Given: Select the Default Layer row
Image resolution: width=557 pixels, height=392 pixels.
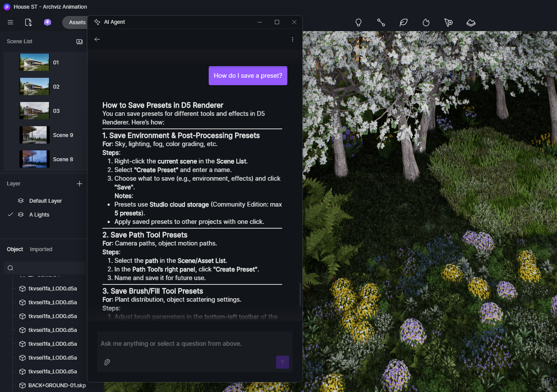Looking at the screenshot, I should [x=45, y=201].
